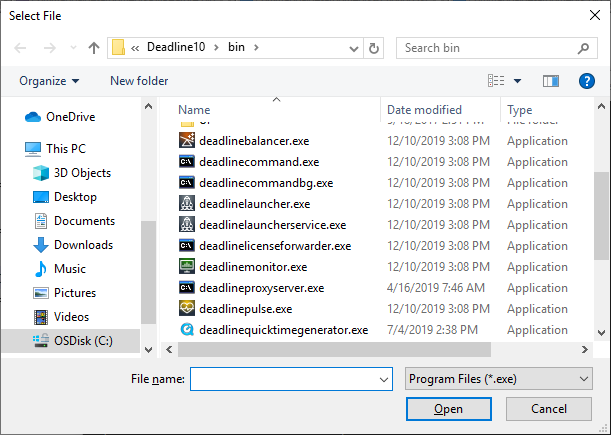Click the Documents icon in sidebar
The image size is (611, 435).
pyautogui.click(x=41, y=221)
